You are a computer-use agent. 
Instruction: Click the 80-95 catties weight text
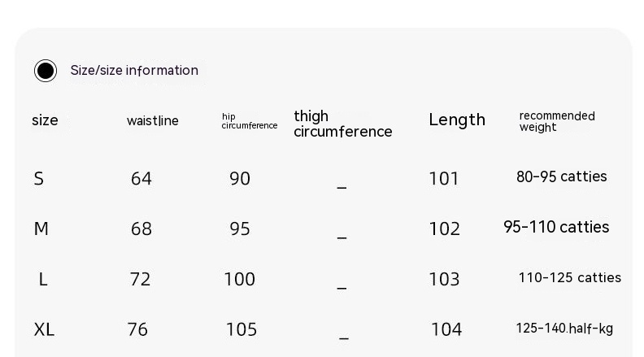click(561, 176)
